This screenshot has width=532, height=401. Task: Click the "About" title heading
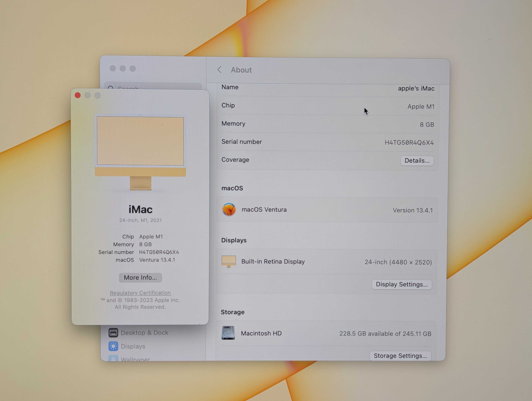(x=241, y=70)
